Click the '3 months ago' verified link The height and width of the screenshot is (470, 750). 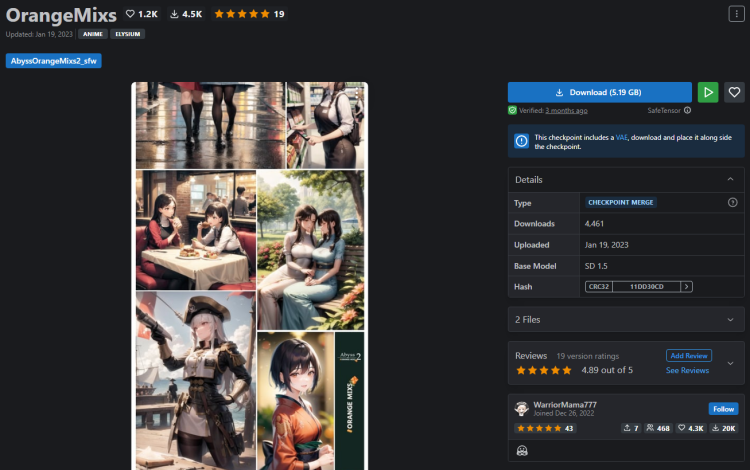point(566,110)
